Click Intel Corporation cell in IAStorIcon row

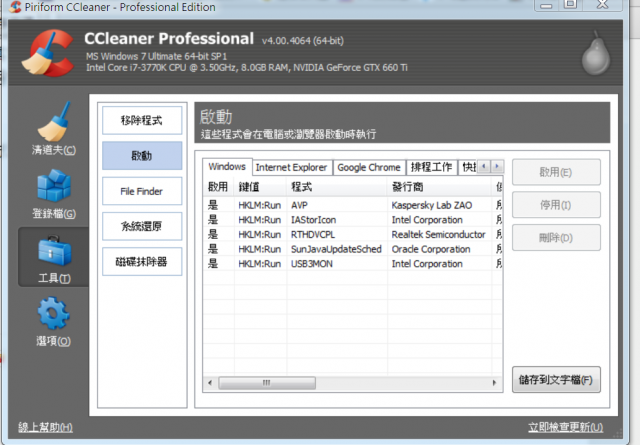coord(427,220)
